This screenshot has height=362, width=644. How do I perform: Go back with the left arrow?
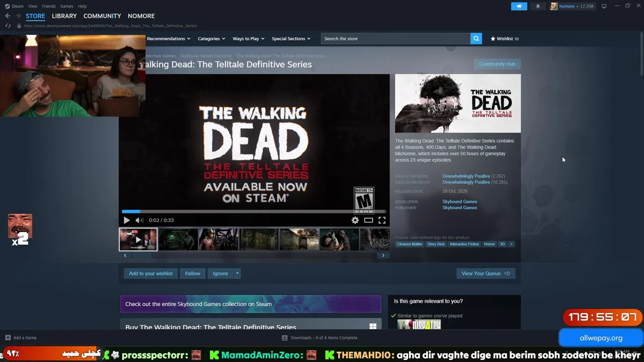pos(8,16)
